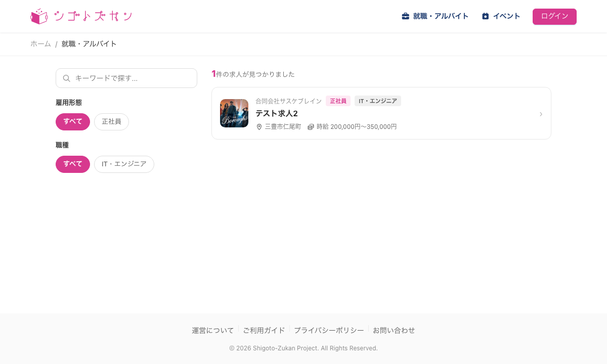This screenshot has width=607, height=364.
Task: Select すべて under 雇用形態
Action: (73, 122)
